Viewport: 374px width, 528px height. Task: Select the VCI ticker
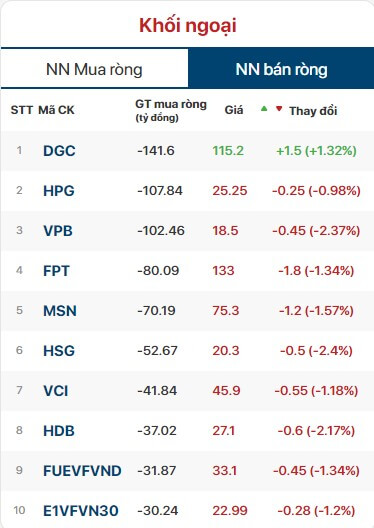click(56, 391)
